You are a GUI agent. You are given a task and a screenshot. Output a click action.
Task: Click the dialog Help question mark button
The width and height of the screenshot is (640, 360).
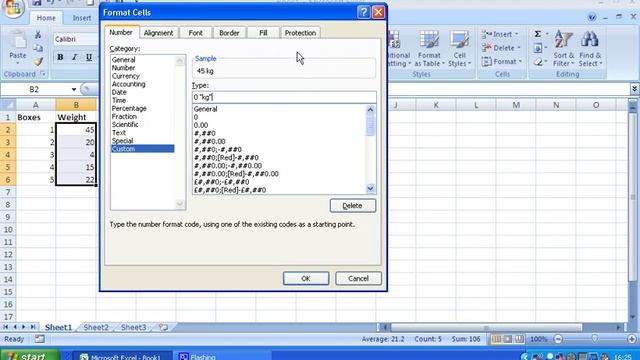pos(363,12)
